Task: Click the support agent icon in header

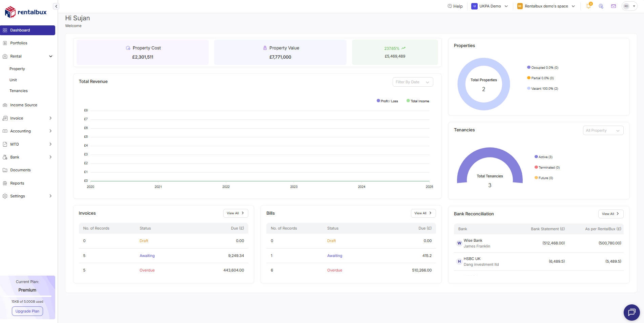Action: pos(601,6)
